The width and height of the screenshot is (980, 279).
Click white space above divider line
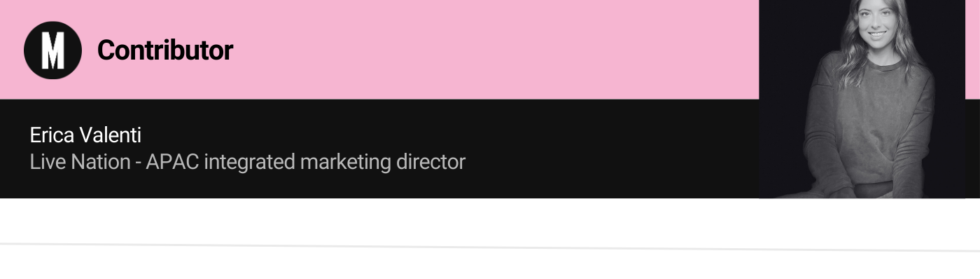click(490, 220)
